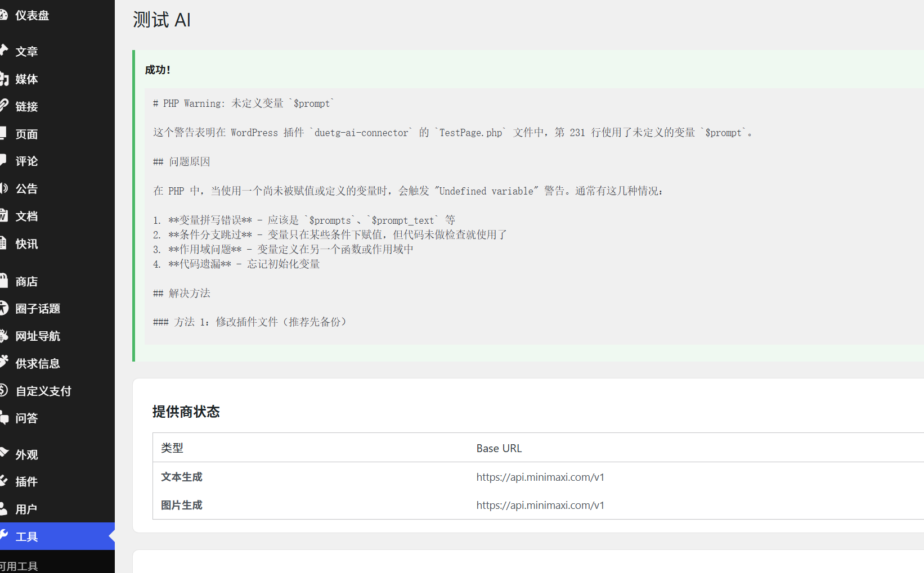Viewport: 924px width, 573px height.
Task: Click the 插件 plug icon
Action: click(x=3, y=481)
